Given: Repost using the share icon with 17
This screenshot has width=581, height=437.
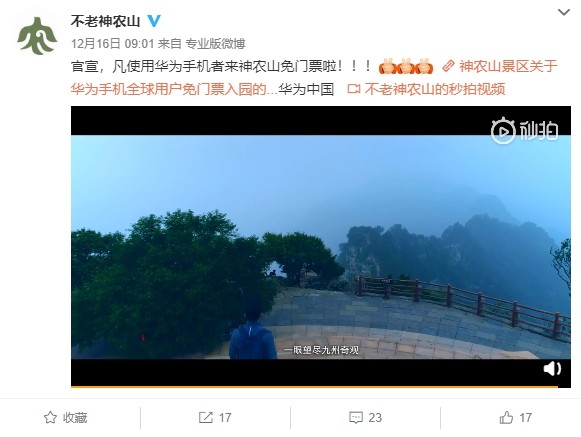Looking at the screenshot, I should click(x=215, y=418).
